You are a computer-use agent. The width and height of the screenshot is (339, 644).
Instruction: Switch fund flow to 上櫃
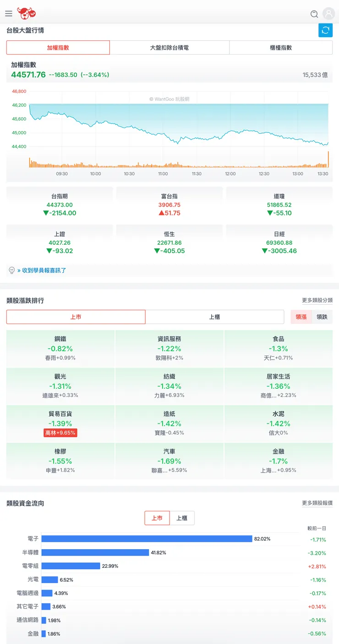click(182, 518)
